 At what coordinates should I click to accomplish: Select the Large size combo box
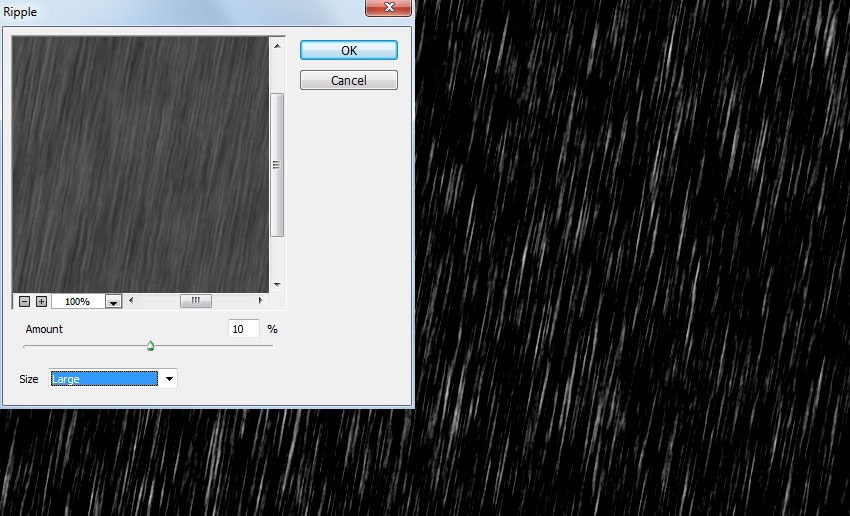pos(113,379)
